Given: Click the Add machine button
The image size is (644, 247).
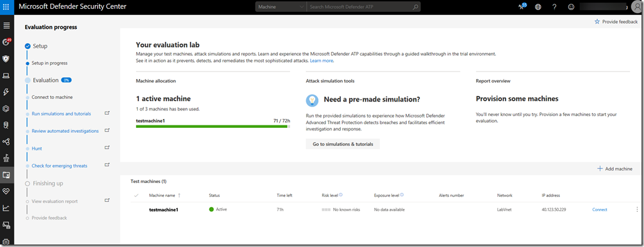Looking at the screenshot, I should (615, 169).
